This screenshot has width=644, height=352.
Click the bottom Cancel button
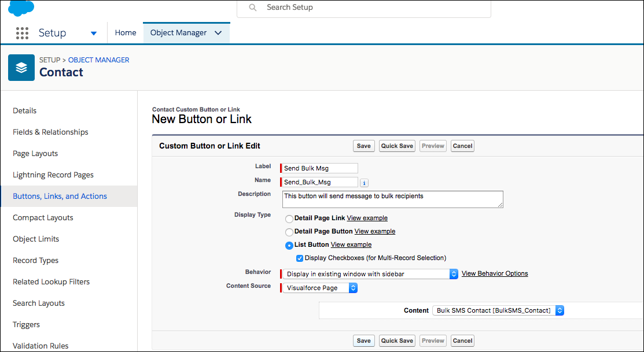(462, 340)
